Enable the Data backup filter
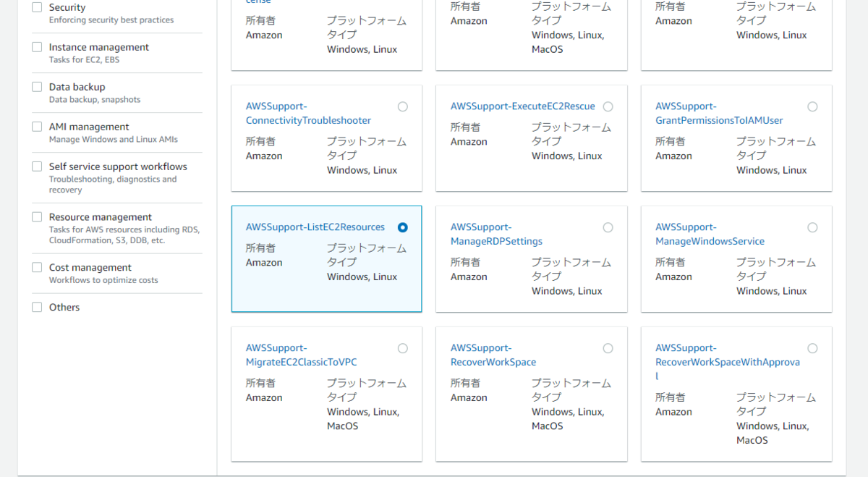The height and width of the screenshot is (477, 868). click(36, 86)
